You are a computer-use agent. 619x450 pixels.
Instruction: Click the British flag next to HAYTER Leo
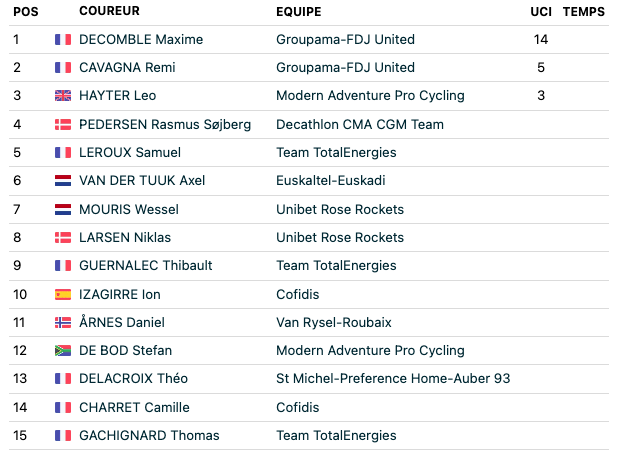click(x=63, y=96)
